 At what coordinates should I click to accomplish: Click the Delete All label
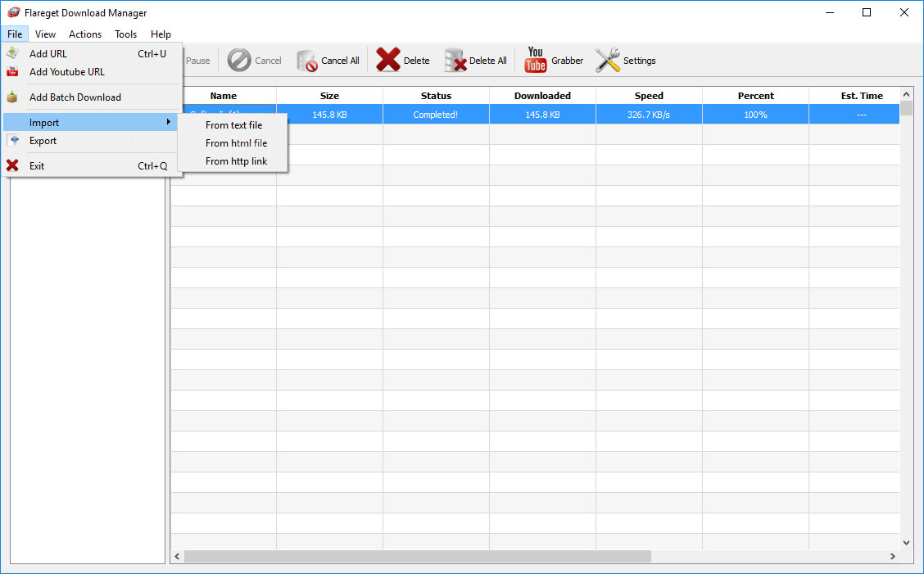(x=488, y=61)
